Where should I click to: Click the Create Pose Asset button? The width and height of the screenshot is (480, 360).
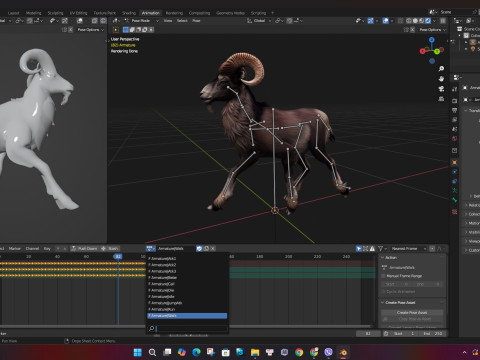click(x=412, y=313)
